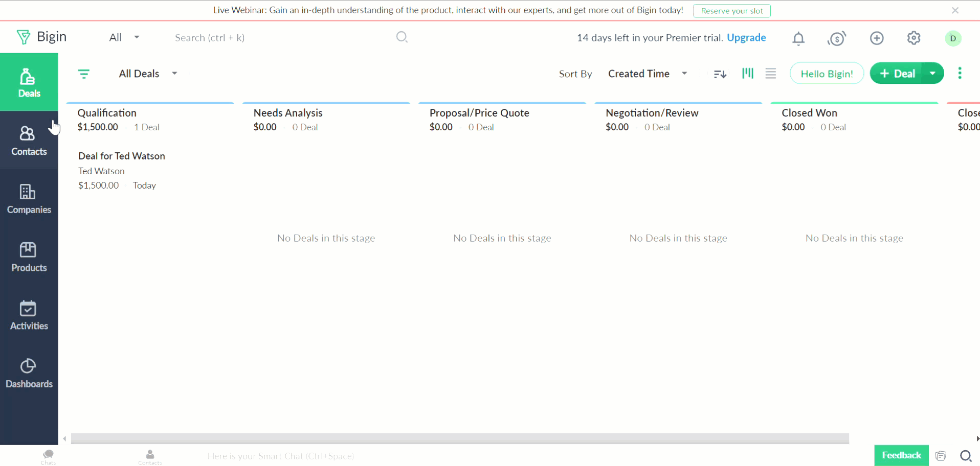The width and height of the screenshot is (980, 466).
Task: Click the Upgrade link
Action: click(746, 37)
